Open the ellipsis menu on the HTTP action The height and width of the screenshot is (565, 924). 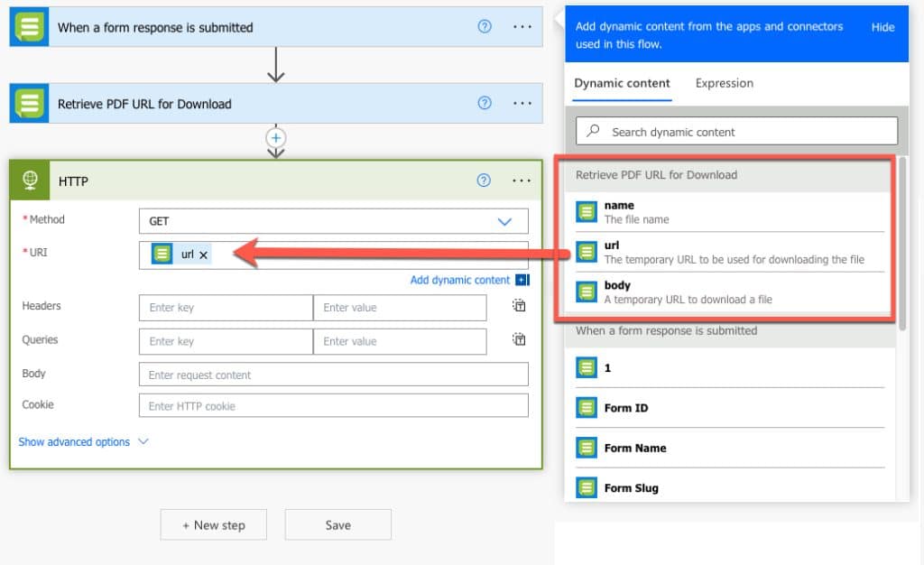522,181
